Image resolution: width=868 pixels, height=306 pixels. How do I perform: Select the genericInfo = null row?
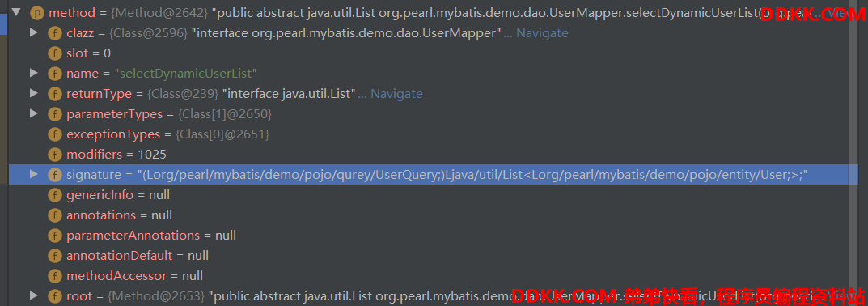[433, 194]
